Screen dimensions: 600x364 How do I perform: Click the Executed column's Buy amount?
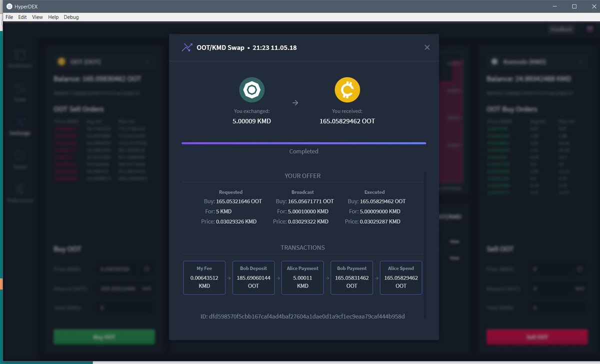click(x=383, y=201)
